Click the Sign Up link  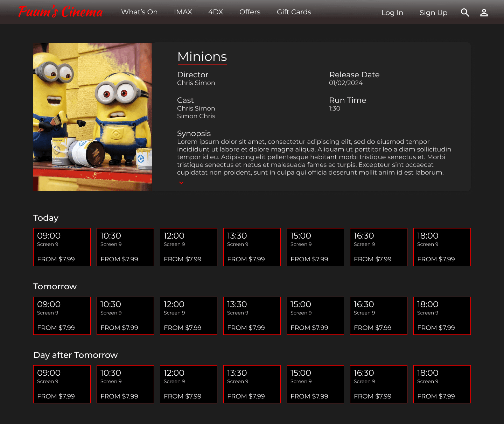(433, 13)
